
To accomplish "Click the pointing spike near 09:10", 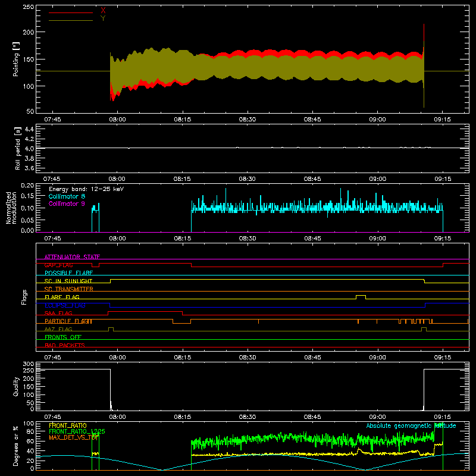I will coord(424,65).
